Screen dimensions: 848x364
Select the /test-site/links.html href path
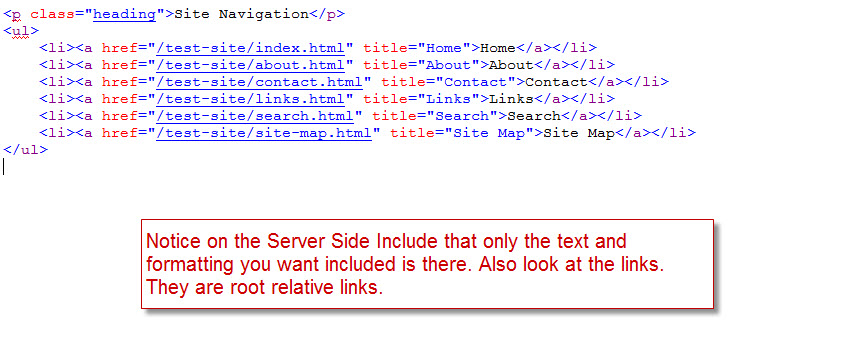tap(250, 99)
